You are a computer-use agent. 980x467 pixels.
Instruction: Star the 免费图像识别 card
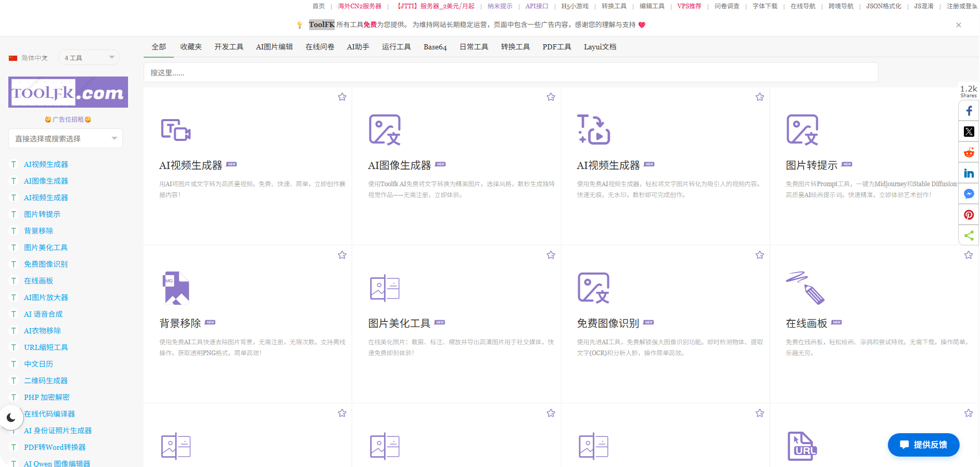[x=760, y=255]
